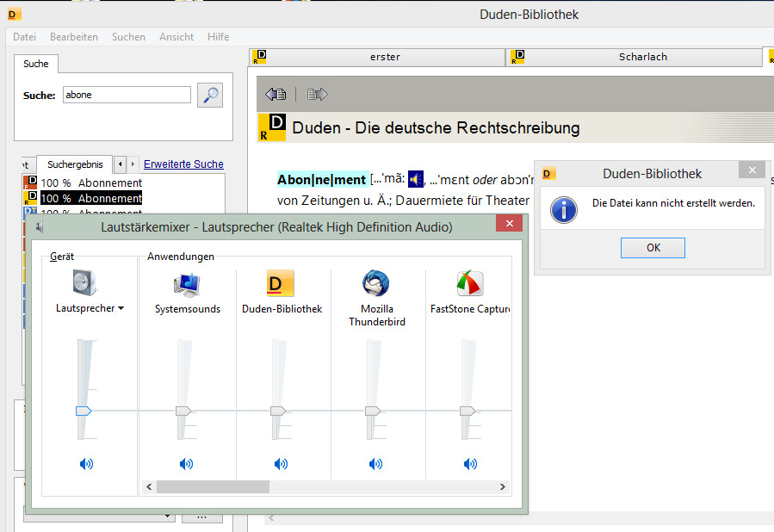Mute the Lautsprecher device
The width and height of the screenshot is (774, 532).
pos(86,463)
